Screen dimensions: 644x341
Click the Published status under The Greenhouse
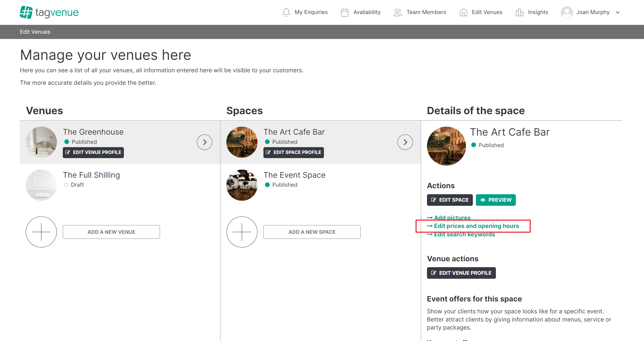point(80,142)
